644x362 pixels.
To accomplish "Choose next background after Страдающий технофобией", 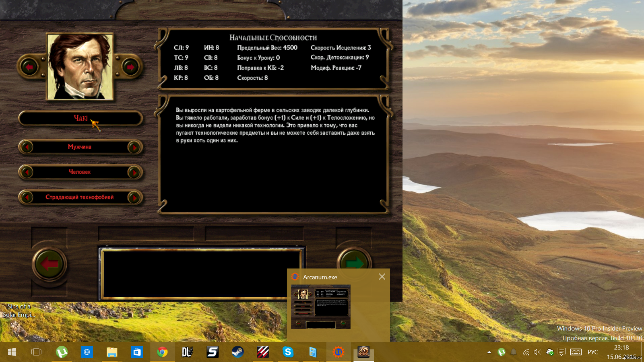I will [134, 197].
